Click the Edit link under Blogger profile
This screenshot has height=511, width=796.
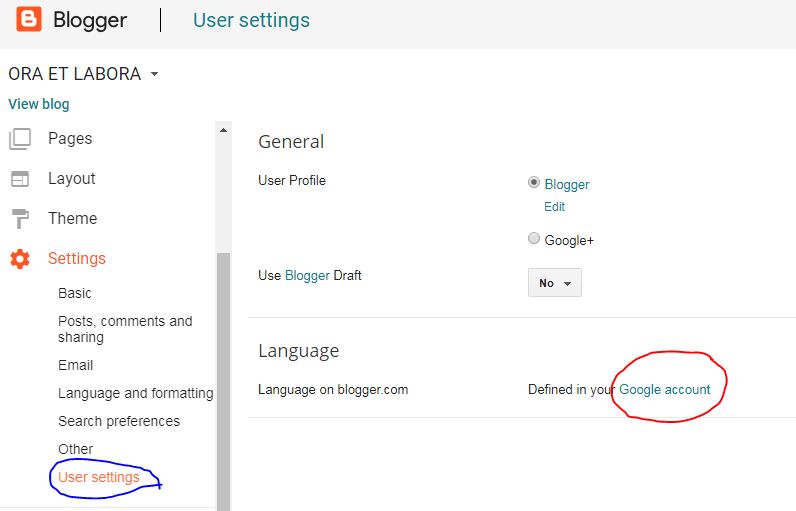[554, 207]
